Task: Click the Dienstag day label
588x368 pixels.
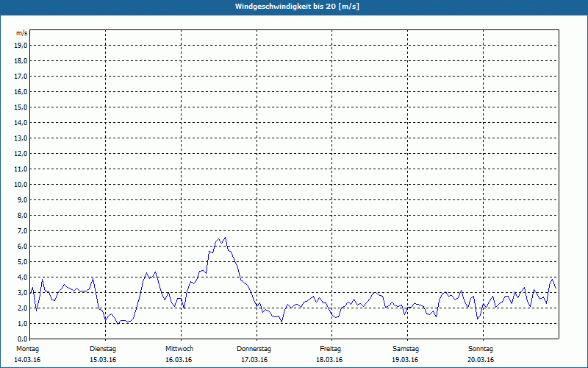Action: tap(103, 349)
